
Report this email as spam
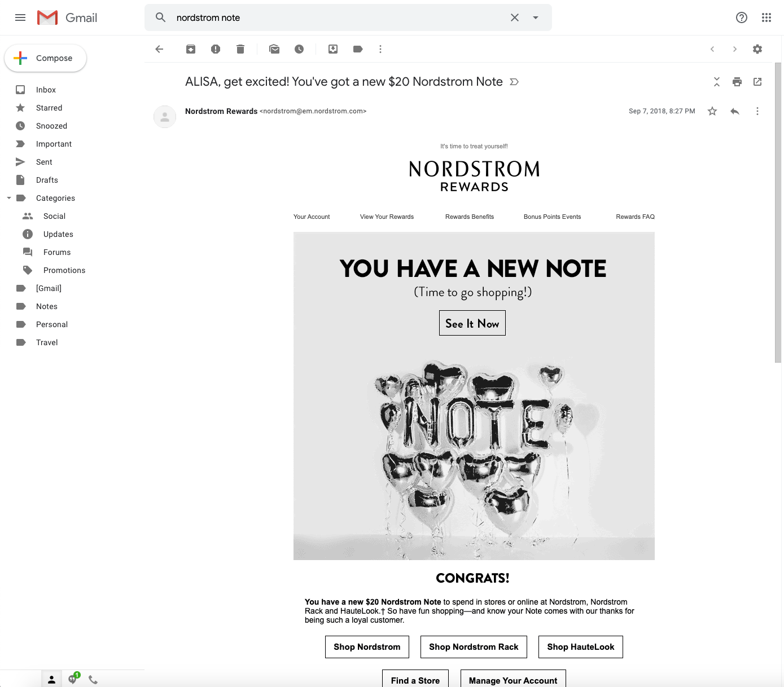[216, 49]
